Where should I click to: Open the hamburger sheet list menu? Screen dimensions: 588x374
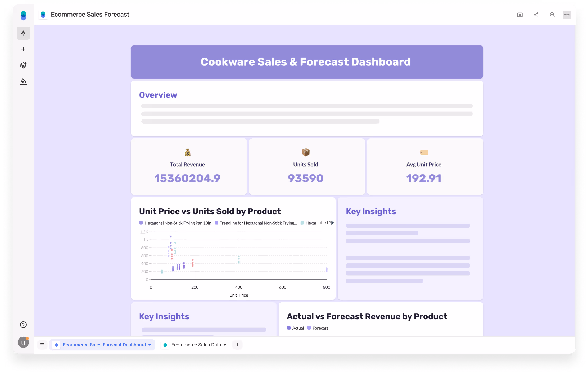[x=42, y=345]
